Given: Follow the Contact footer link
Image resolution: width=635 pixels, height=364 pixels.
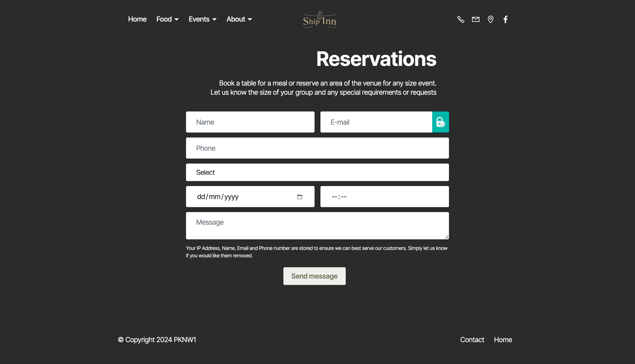Looking at the screenshot, I should click(x=472, y=340).
